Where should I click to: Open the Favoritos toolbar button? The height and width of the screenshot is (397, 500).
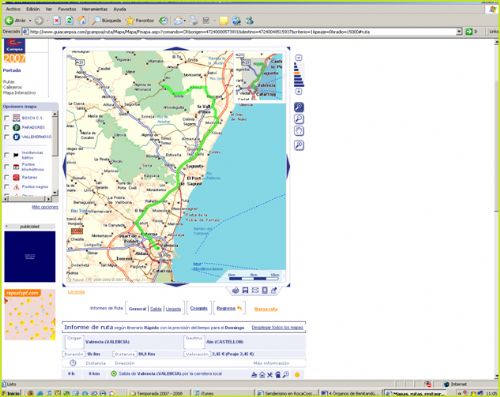point(140,21)
